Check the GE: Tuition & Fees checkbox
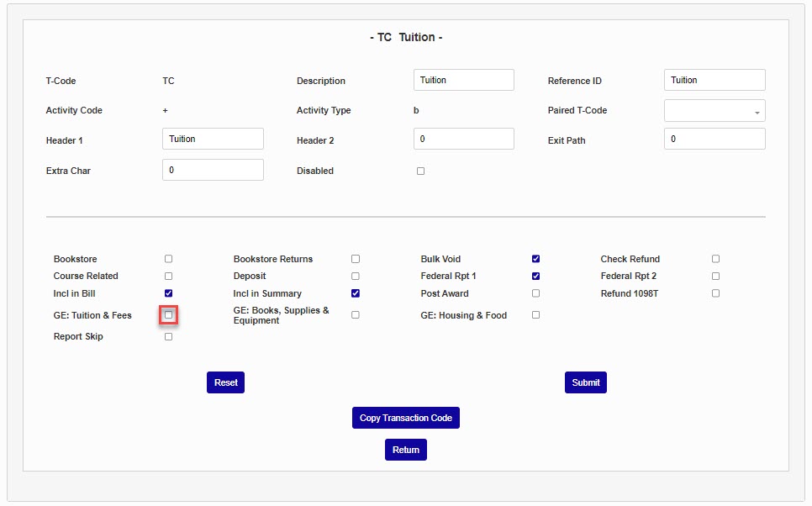Viewport: 812px width, 506px height. pyautogui.click(x=169, y=315)
